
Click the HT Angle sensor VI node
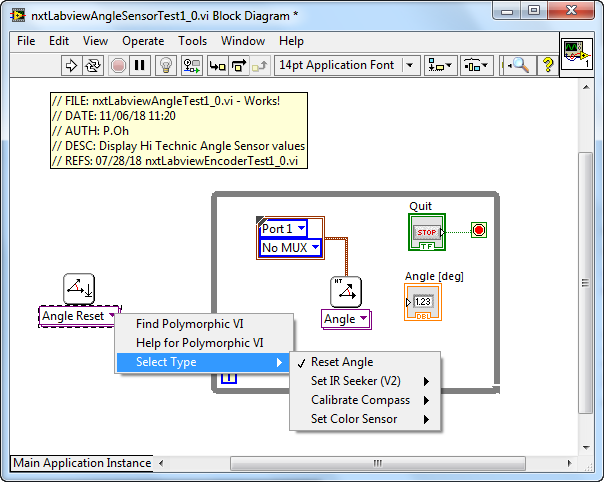click(346, 292)
